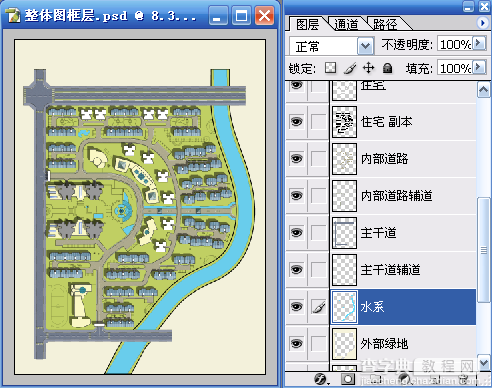This screenshot has width=492, height=388.
Task: Hide the 住宅 副本 layer
Action: click(x=296, y=122)
